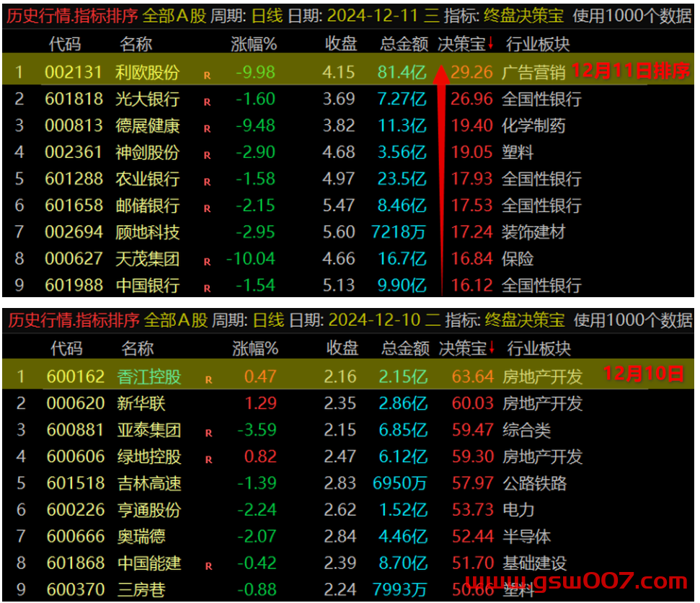The width and height of the screenshot is (700, 603).
Task: Select stock name 奥瑞德
Action: (141, 537)
